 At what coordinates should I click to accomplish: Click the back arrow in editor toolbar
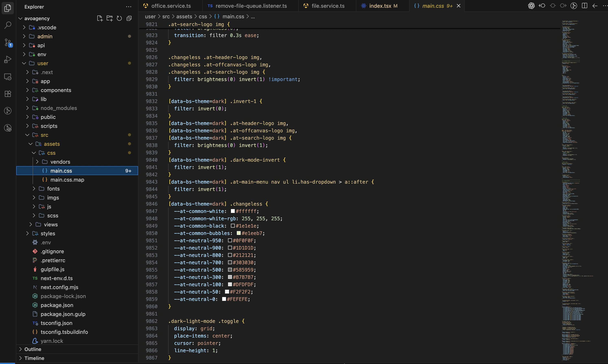point(595,6)
